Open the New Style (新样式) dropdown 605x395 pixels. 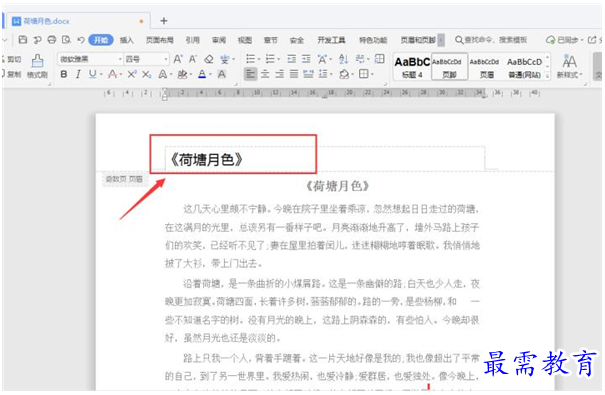(x=570, y=67)
